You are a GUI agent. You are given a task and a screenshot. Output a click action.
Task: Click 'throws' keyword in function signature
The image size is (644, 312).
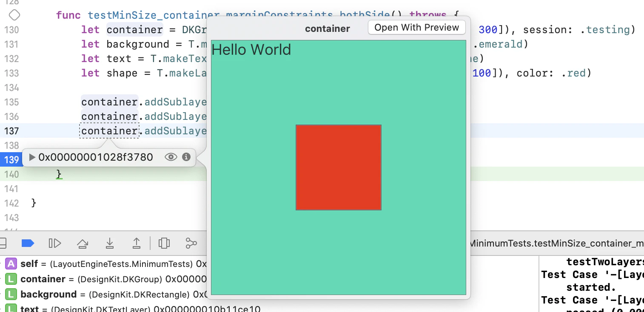tap(427, 15)
